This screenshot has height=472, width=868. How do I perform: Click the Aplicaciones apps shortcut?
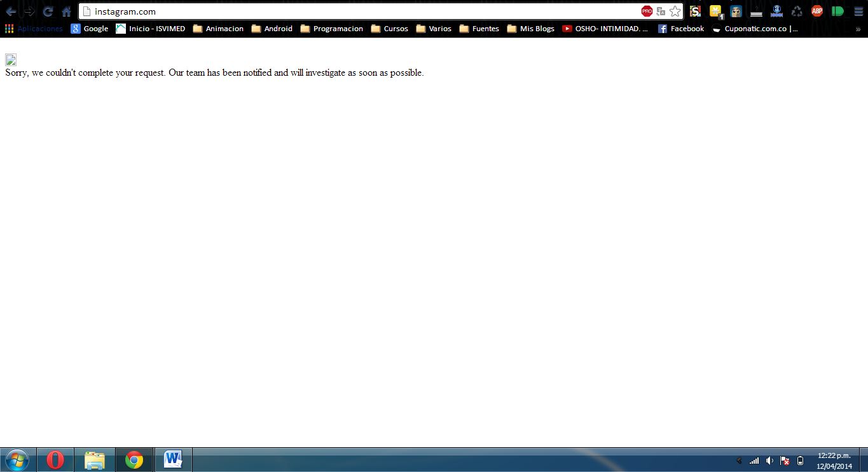(x=34, y=29)
